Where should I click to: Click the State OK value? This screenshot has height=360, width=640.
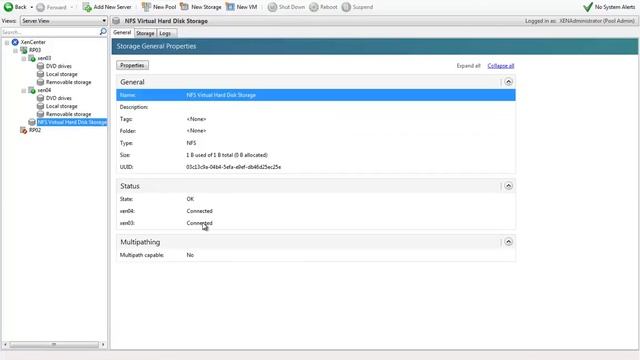pyautogui.click(x=190, y=199)
